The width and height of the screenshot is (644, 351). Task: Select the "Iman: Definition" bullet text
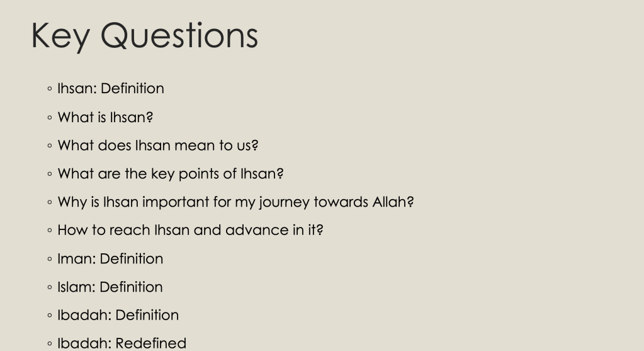[110, 258]
